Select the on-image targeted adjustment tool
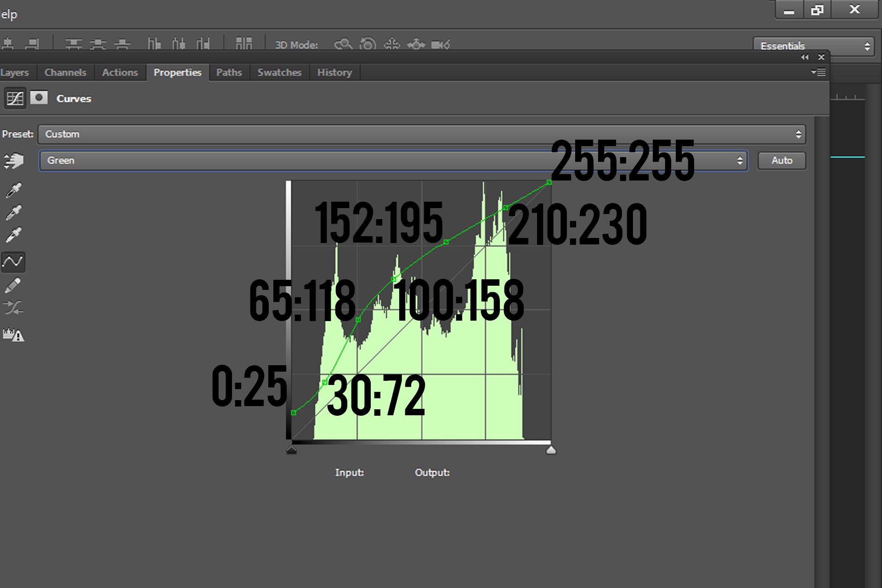 coord(14,161)
